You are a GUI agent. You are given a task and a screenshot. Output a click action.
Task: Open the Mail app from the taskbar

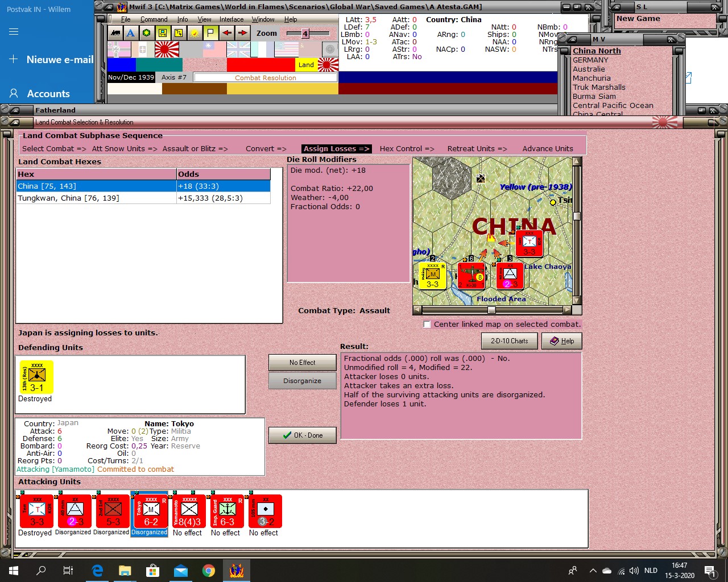click(181, 571)
